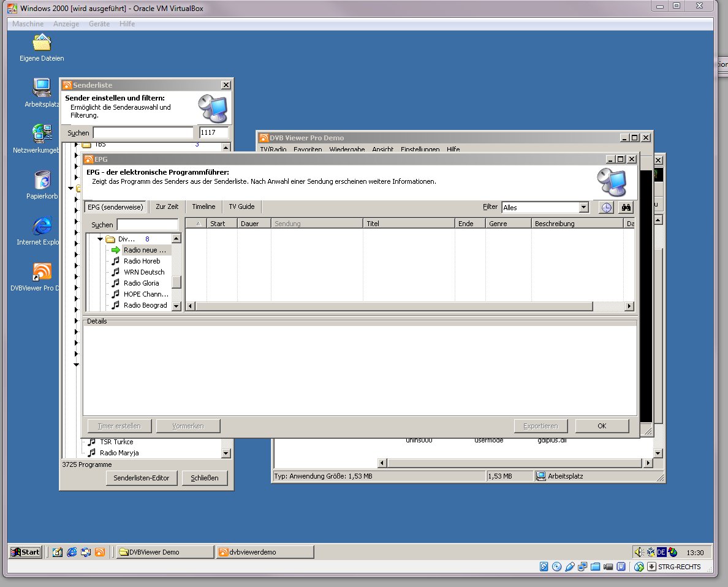728x587 pixels.
Task: Select Radio Horeb in the EPG channel tree
Action: (x=142, y=261)
